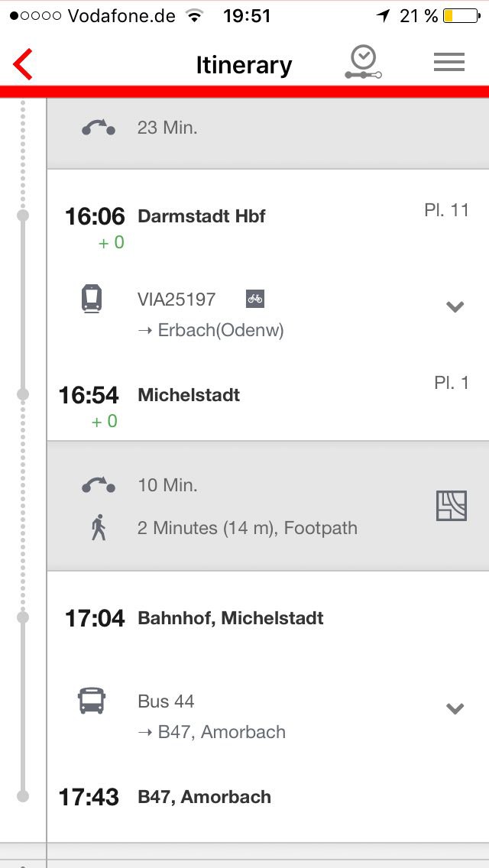Viewport: 489px width, 868px height.
Task: Open B47, Amorbach destination stop
Action: pyautogui.click(x=204, y=797)
